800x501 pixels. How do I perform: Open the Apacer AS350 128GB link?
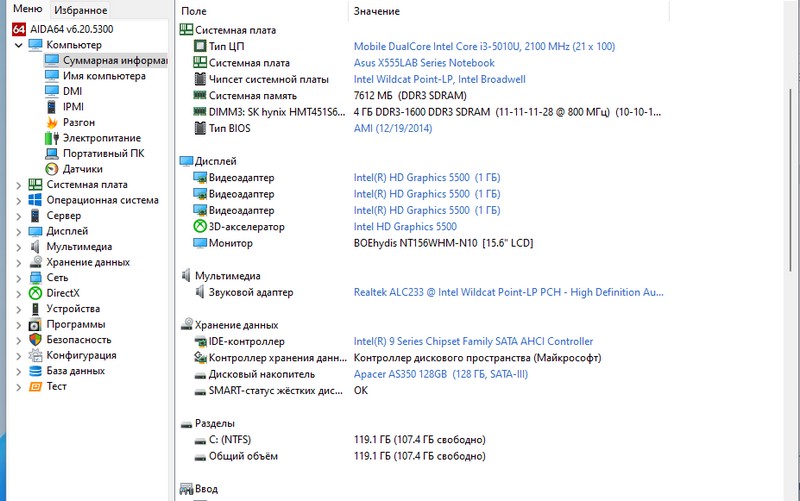tap(441, 374)
